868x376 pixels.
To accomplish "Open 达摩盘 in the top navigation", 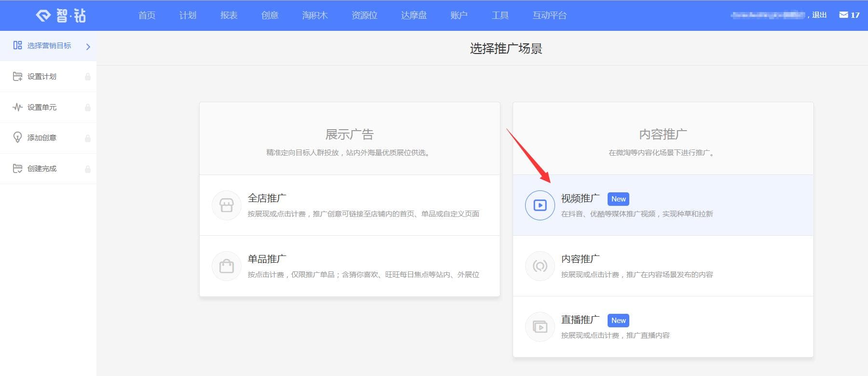I will 414,15.
